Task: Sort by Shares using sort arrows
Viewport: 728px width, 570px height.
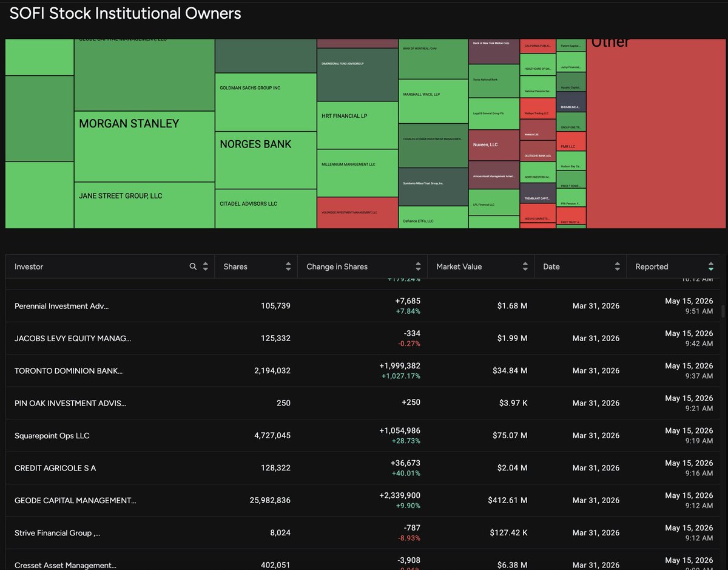Action: pyautogui.click(x=288, y=266)
